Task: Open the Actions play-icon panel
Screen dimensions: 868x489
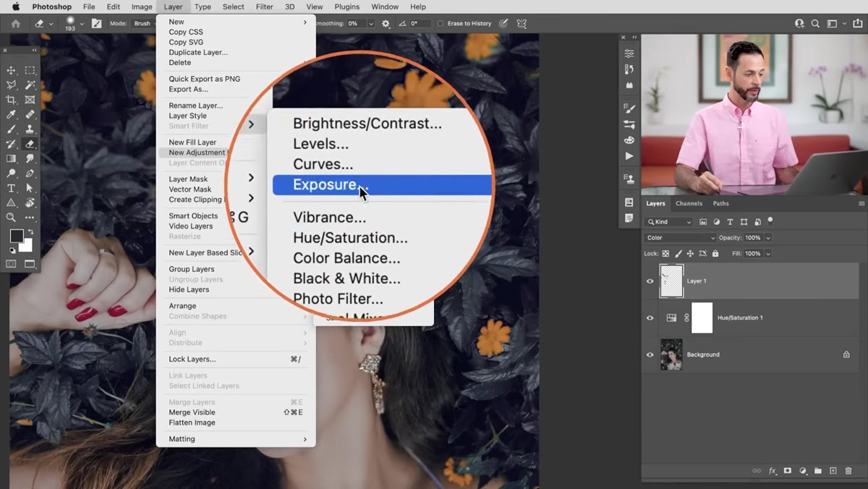Action: click(x=629, y=156)
